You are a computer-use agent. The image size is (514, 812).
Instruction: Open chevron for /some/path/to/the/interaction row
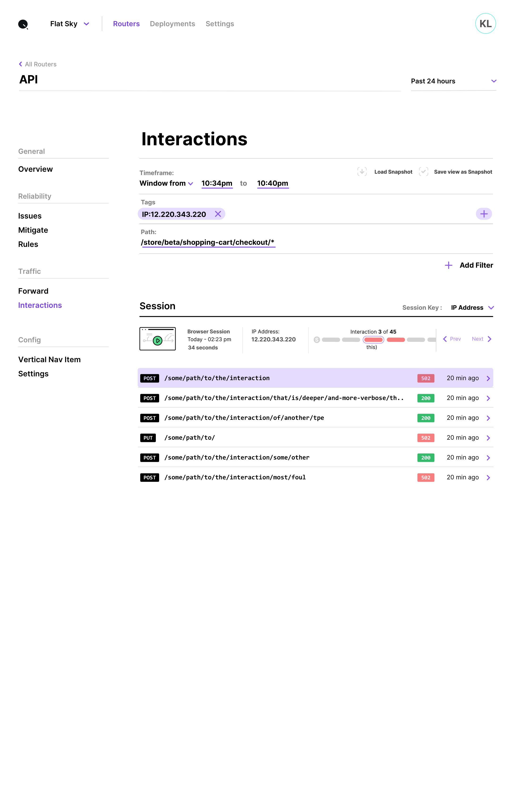point(488,378)
